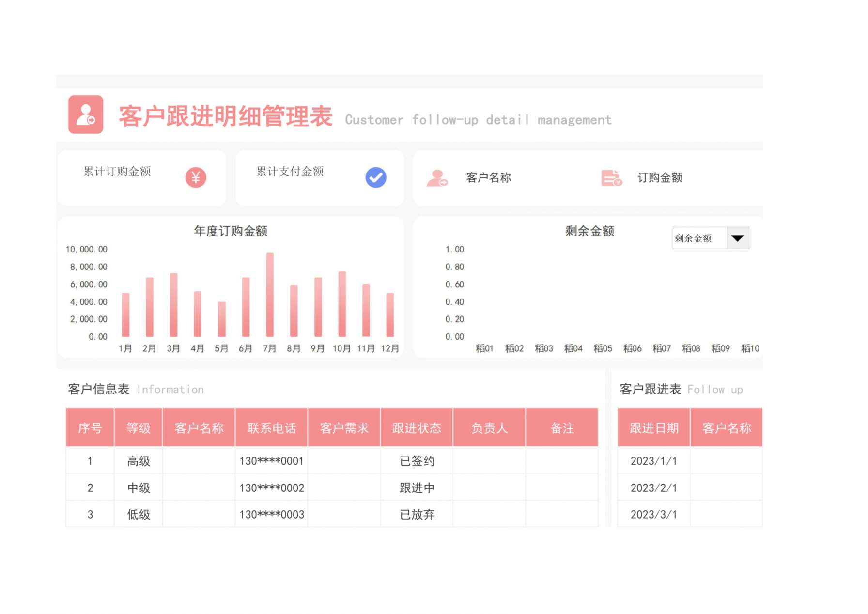The width and height of the screenshot is (868, 614).
Task: Select the 已放弃 status cell
Action: coord(417,514)
